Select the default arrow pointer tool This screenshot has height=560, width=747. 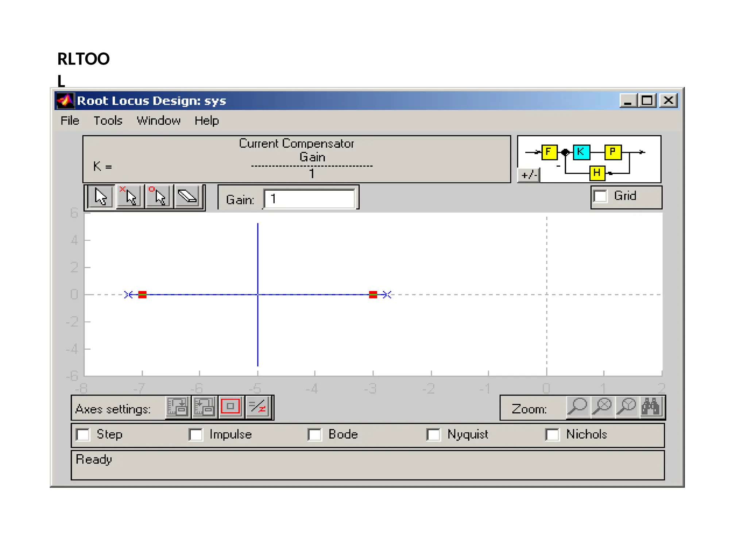(101, 197)
